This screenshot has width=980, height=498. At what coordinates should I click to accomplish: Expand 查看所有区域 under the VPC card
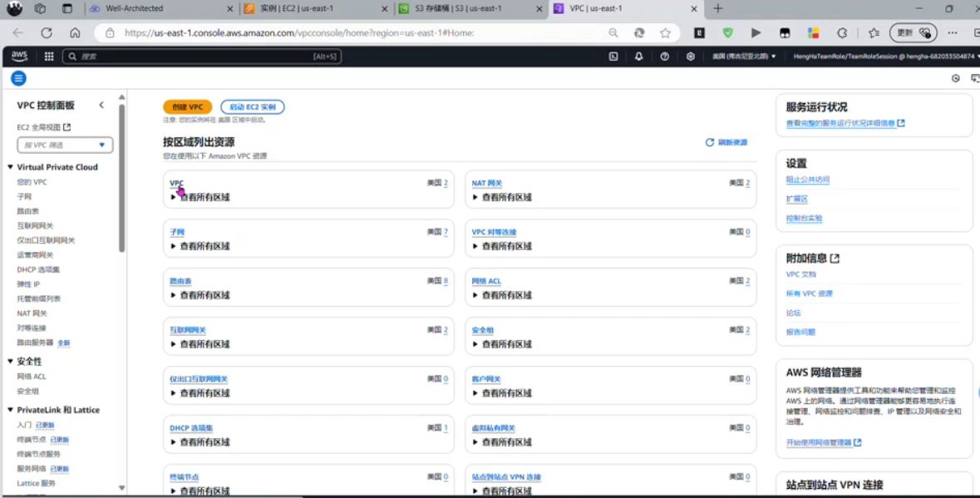coord(200,197)
